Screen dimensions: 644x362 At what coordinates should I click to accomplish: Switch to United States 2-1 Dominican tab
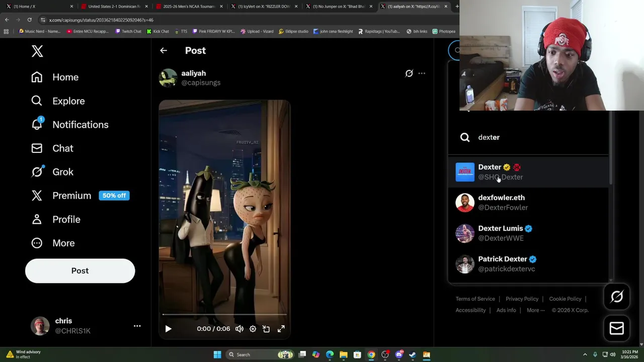113,7
